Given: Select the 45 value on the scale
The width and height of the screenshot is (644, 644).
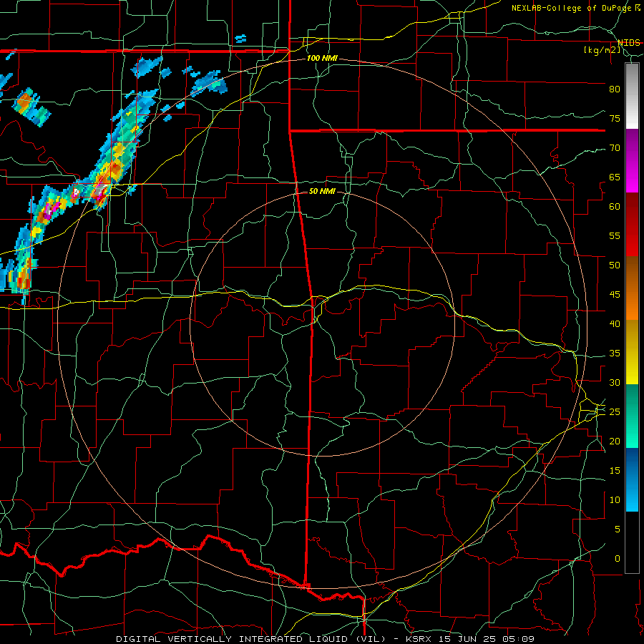Looking at the screenshot, I should pyautogui.click(x=615, y=295).
